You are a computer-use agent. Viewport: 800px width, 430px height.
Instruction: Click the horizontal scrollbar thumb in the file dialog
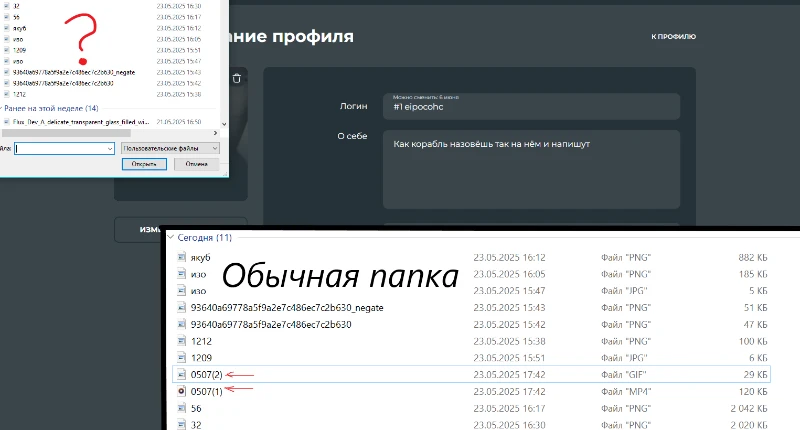pos(66,133)
